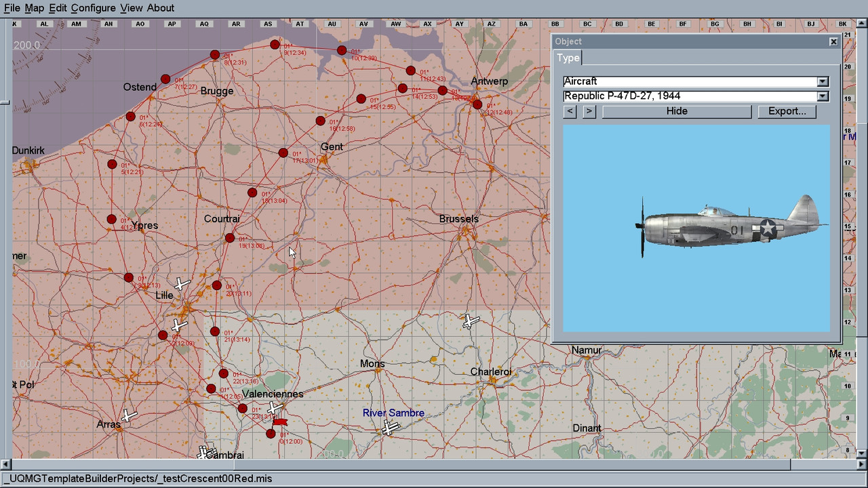Viewport: 868px width, 488px height.
Task: Select waypoint 20 (13:11) marker
Action: [x=217, y=285]
